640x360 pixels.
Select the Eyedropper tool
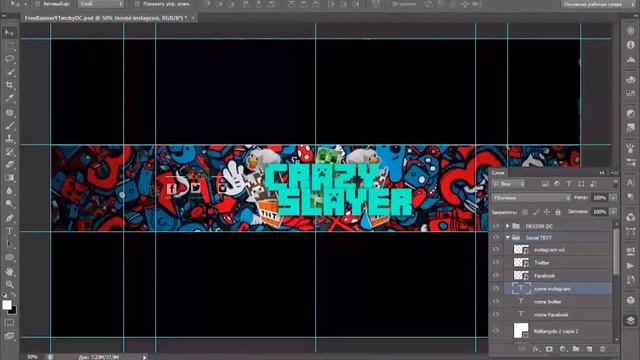(x=10, y=98)
